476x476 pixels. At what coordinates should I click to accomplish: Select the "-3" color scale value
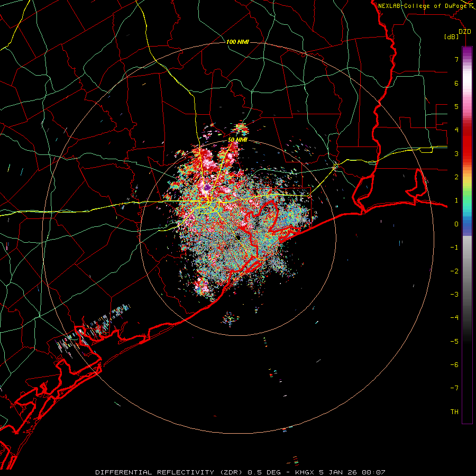point(454,295)
